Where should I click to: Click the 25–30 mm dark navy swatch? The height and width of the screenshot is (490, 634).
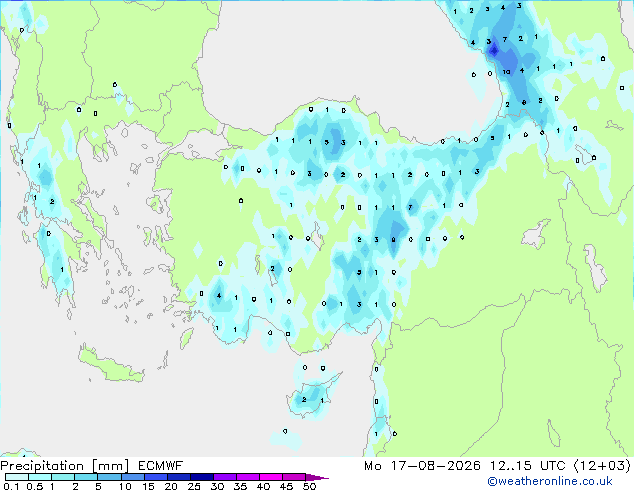[201, 477]
